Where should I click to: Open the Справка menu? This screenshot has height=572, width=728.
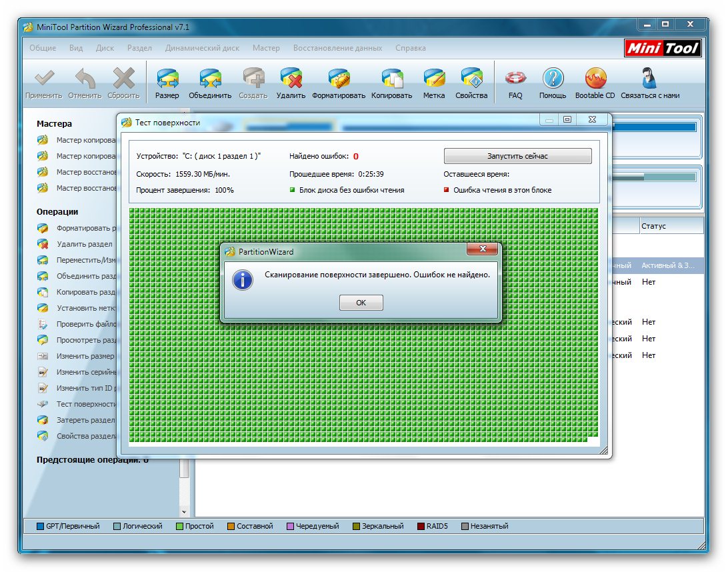point(410,48)
